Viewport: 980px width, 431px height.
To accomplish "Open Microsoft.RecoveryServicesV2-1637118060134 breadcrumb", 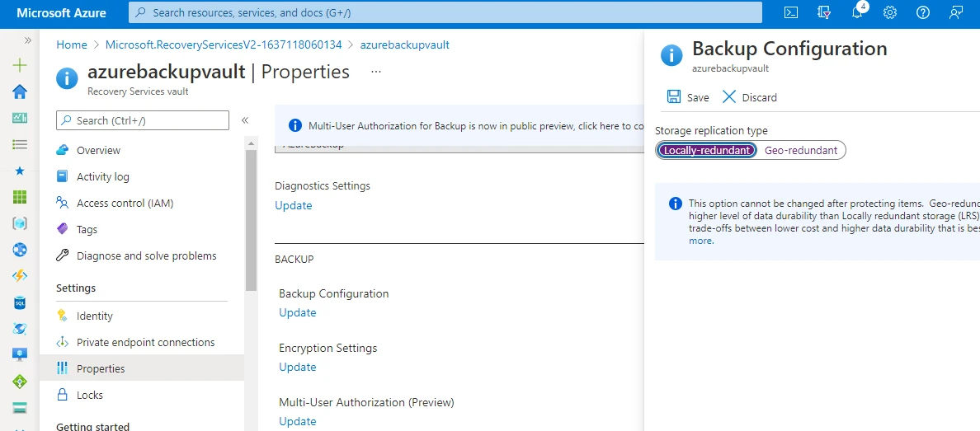I will click(224, 45).
